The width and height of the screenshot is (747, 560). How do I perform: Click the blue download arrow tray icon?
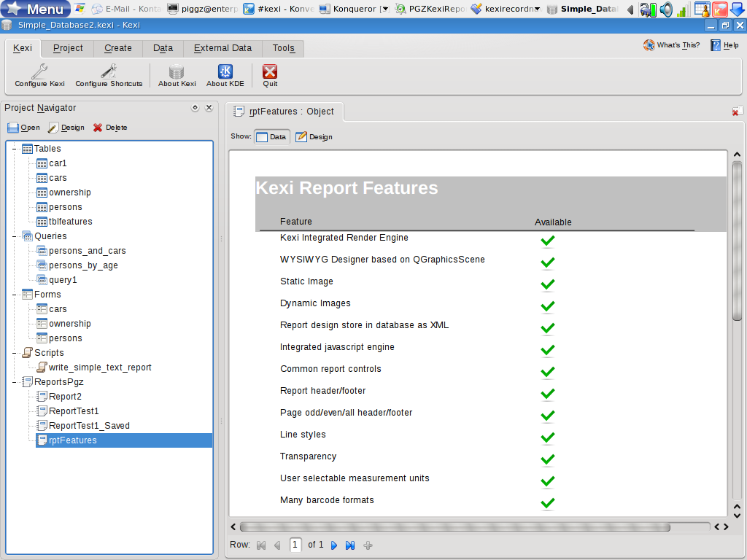(x=737, y=9)
